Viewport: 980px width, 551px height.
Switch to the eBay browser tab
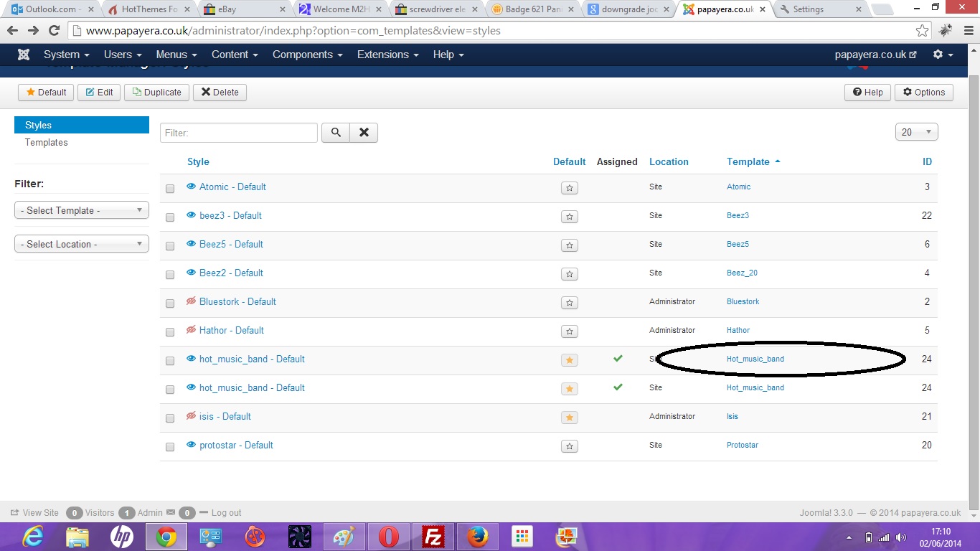point(244,9)
